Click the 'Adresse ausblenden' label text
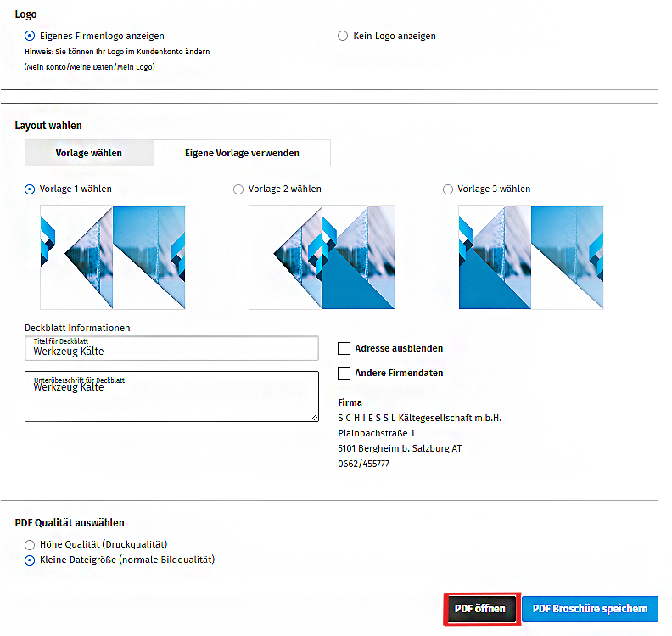This screenshot has width=672, height=636. tap(399, 348)
